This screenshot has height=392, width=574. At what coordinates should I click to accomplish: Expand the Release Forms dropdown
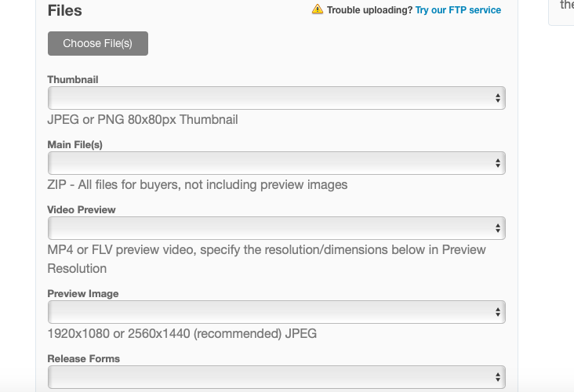(x=276, y=377)
